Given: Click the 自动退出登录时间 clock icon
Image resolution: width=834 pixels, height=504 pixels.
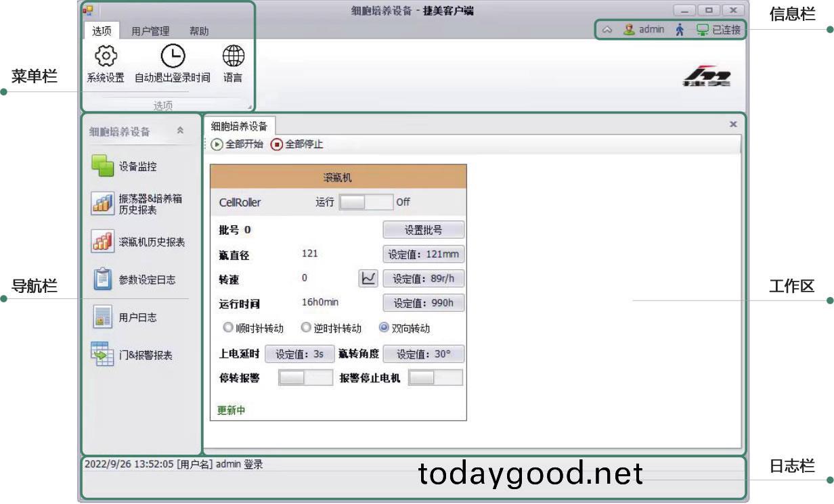Looking at the screenshot, I should (x=172, y=56).
